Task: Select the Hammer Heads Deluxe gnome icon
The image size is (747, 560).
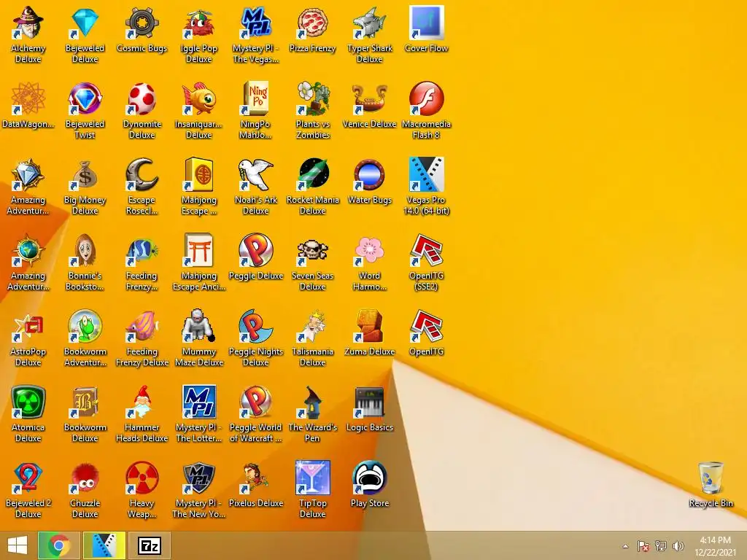Action: pyautogui.click(x=142, y=402)
